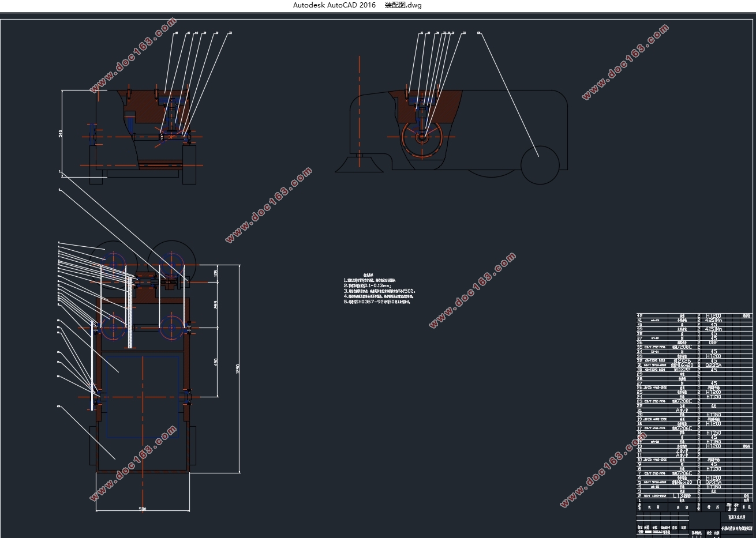Select the 340 height dimension in front view
Image resolution: width=756 pixels, height=538 pixels.
(x=61, y=133)
